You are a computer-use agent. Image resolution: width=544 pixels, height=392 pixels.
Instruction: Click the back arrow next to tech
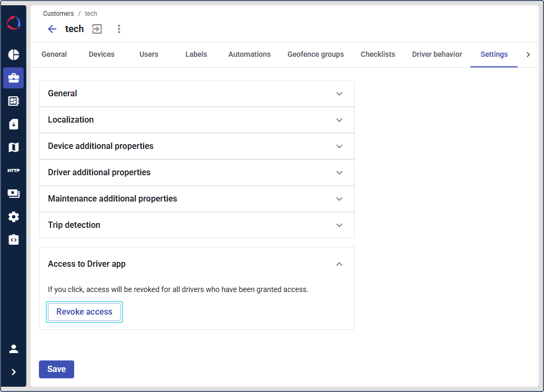pos(52,29)
